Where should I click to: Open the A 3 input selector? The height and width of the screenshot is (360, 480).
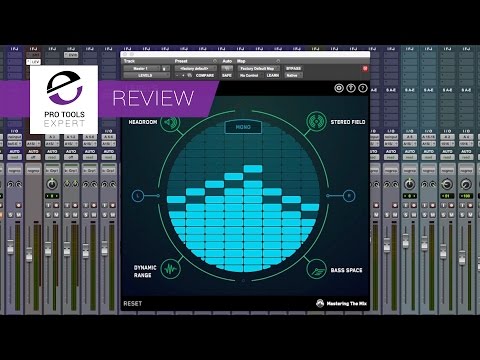[x=52, y=137]
